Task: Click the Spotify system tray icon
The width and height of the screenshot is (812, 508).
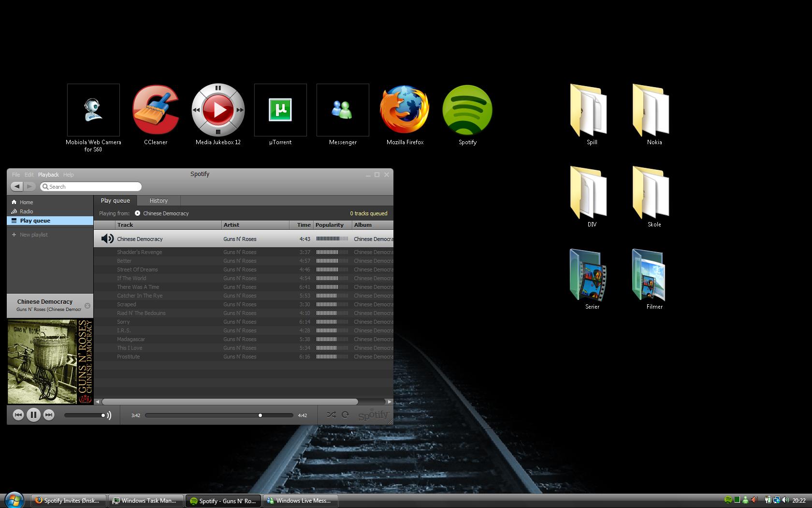Action: pos(728,500)
